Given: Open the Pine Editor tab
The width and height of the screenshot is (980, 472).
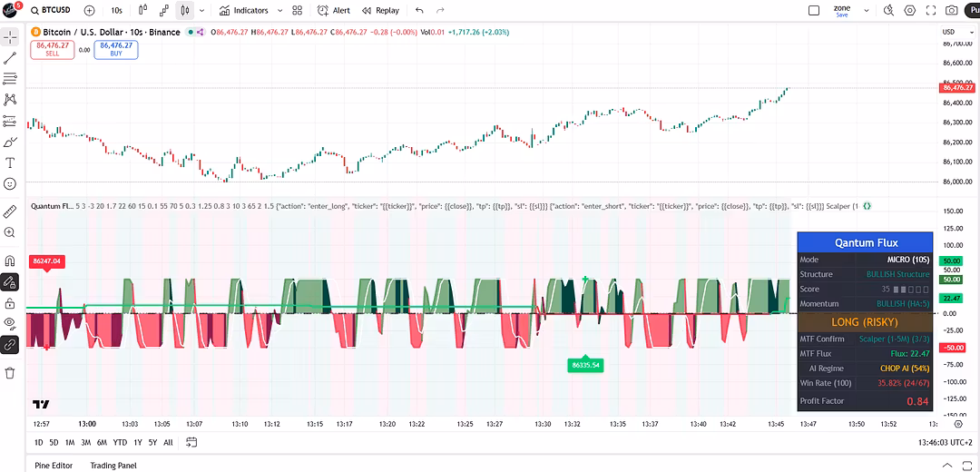Looking at the screenshot, I should [x=54, y=465].
